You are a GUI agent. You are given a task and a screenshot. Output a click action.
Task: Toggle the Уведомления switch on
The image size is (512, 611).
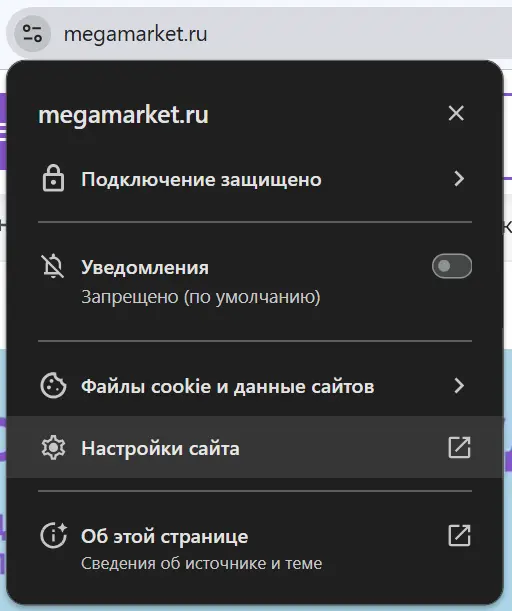452,266
